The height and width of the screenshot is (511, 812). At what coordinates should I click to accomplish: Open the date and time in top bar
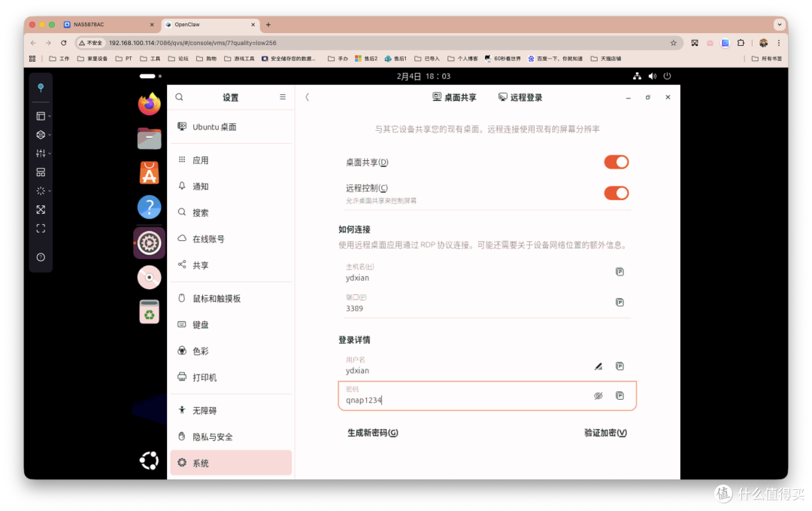[423, 76]
